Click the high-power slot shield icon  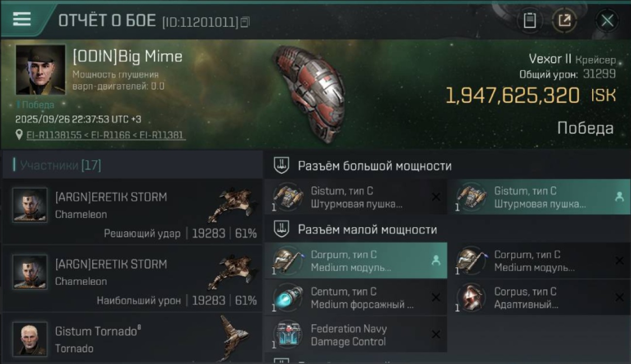click(282, 165)
